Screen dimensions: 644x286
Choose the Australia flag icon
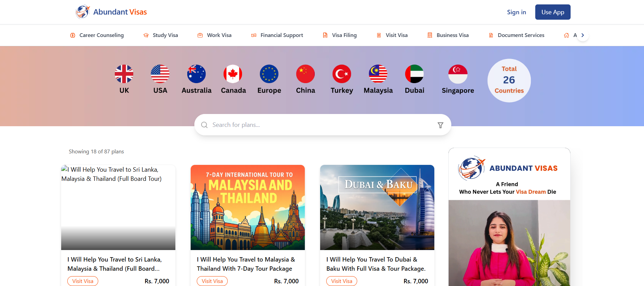196,74
